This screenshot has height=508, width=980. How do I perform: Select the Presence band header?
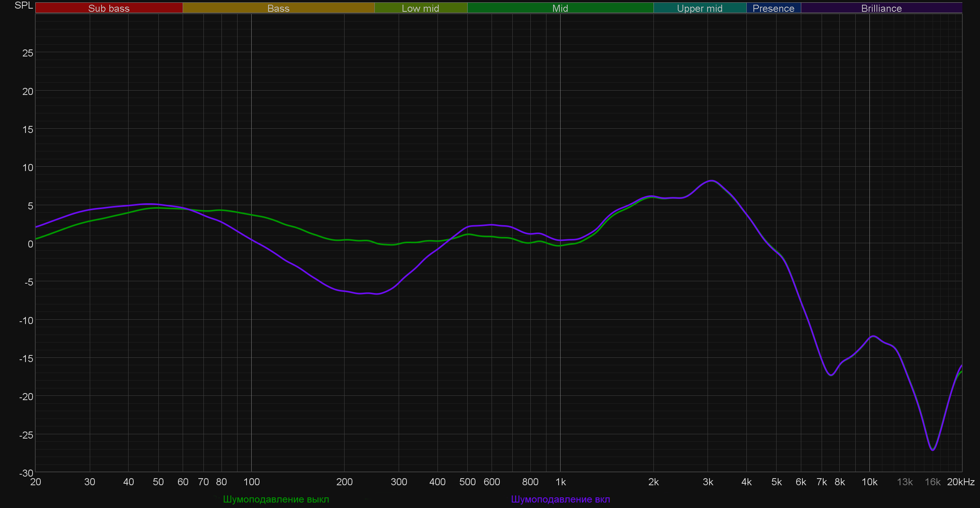[773, 8]
